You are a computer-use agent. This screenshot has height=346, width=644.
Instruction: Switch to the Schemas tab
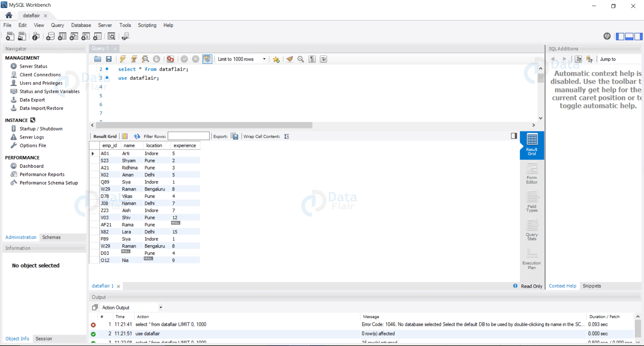[51, 237]
